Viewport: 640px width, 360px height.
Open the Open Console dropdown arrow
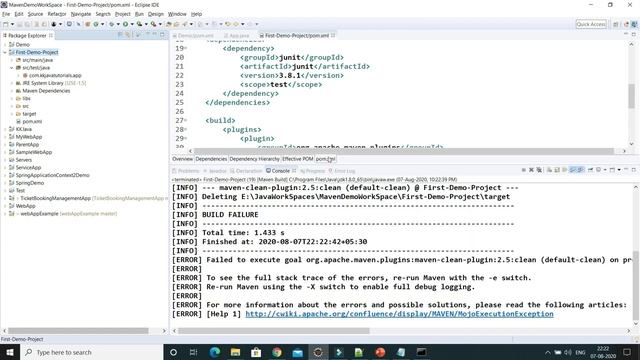[619, 170]
